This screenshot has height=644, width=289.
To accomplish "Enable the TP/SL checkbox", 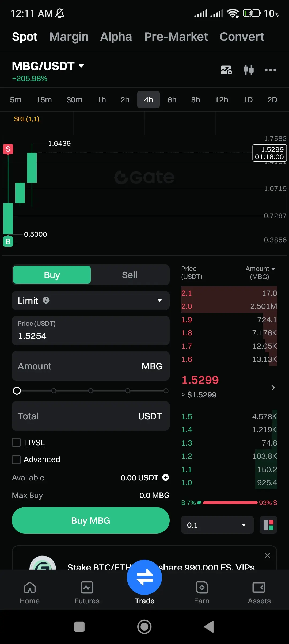I will click(16, 442).
